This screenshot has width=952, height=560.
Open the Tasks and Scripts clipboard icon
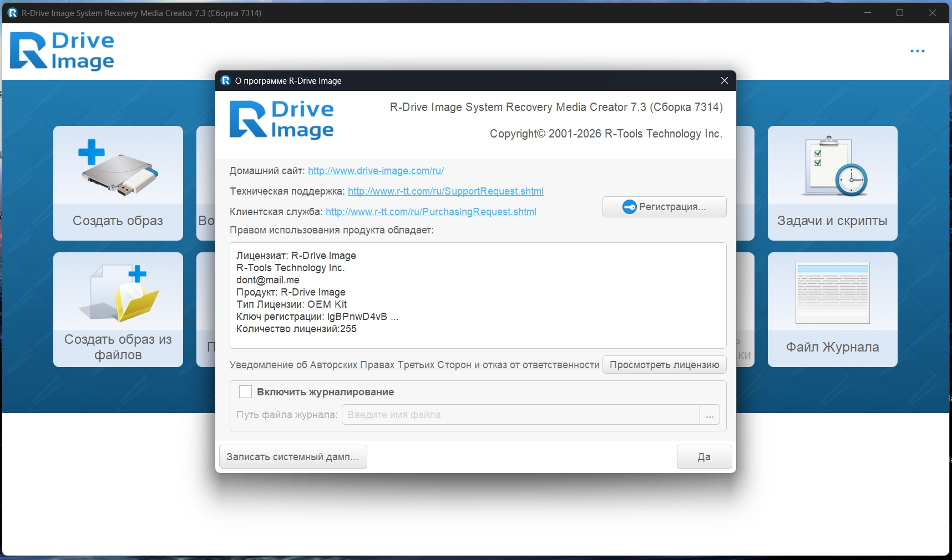point(833,166)
